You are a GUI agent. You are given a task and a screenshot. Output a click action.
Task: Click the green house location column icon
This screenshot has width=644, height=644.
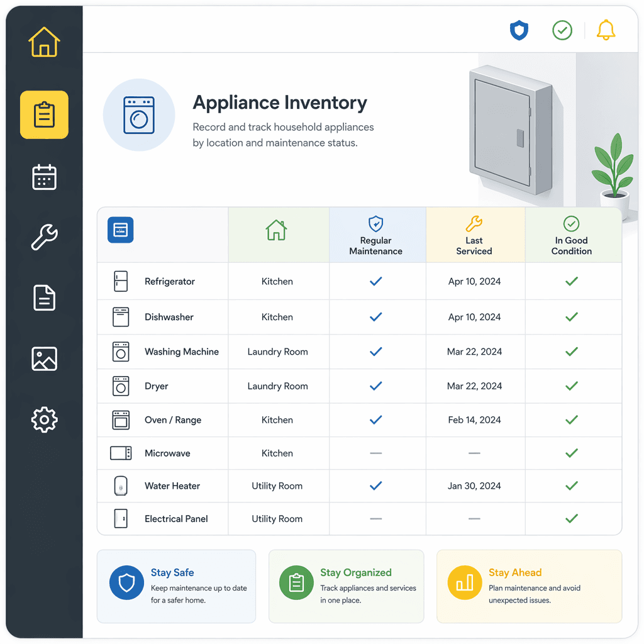point(277,230)
